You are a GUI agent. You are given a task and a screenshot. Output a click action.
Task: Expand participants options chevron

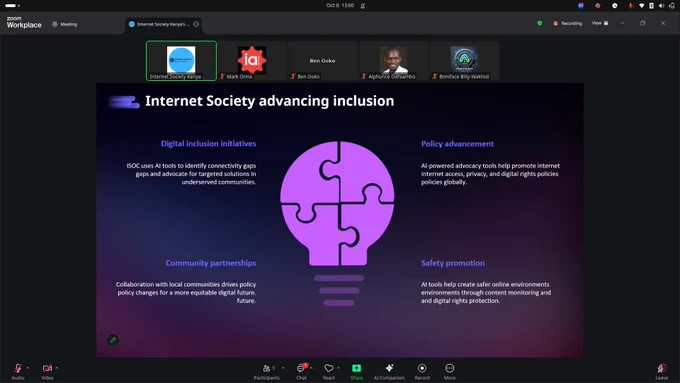[283, 368]
